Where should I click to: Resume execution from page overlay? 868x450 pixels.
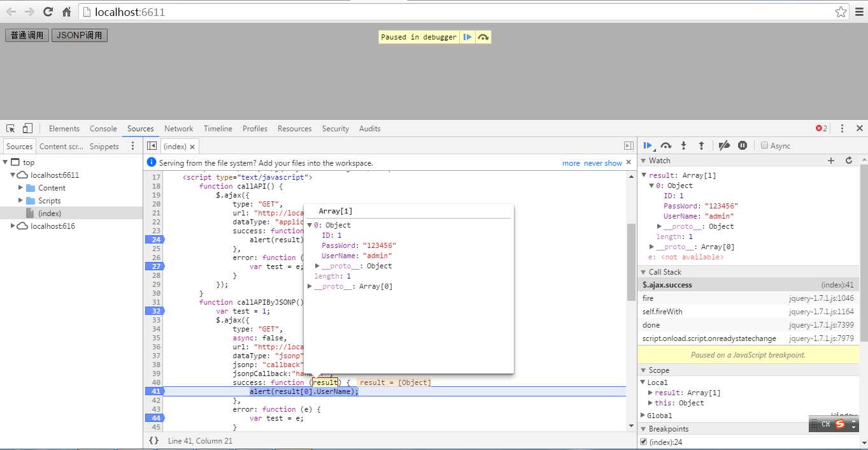pyautogui.click(x=467, y=37)
